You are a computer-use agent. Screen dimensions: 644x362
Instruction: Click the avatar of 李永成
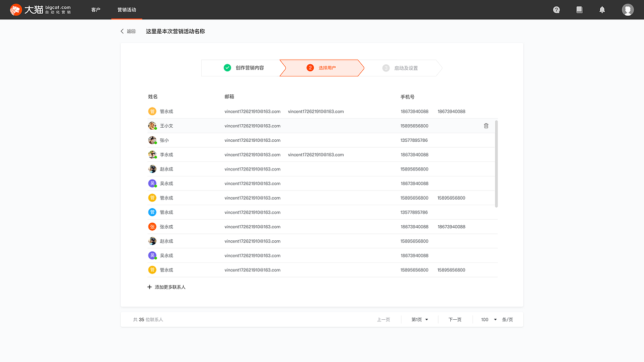point(152,154)
